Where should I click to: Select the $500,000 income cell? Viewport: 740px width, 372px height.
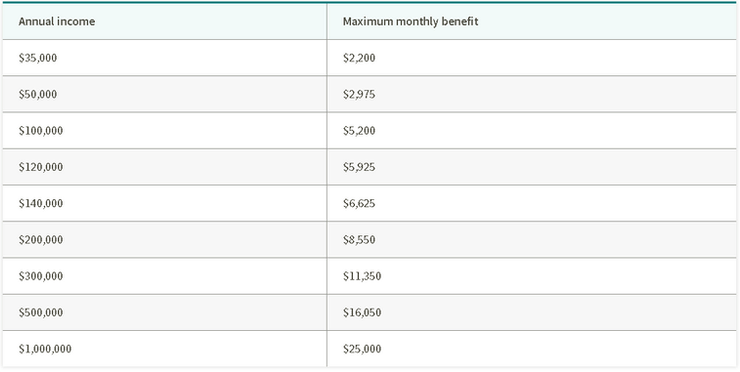click(x=164, y=312)
